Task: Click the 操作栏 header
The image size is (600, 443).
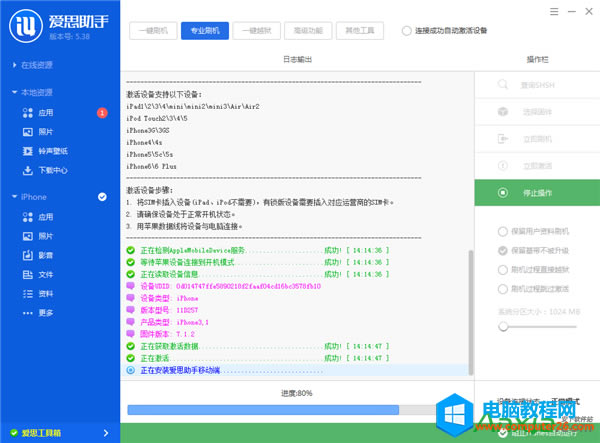Action: 537,59
